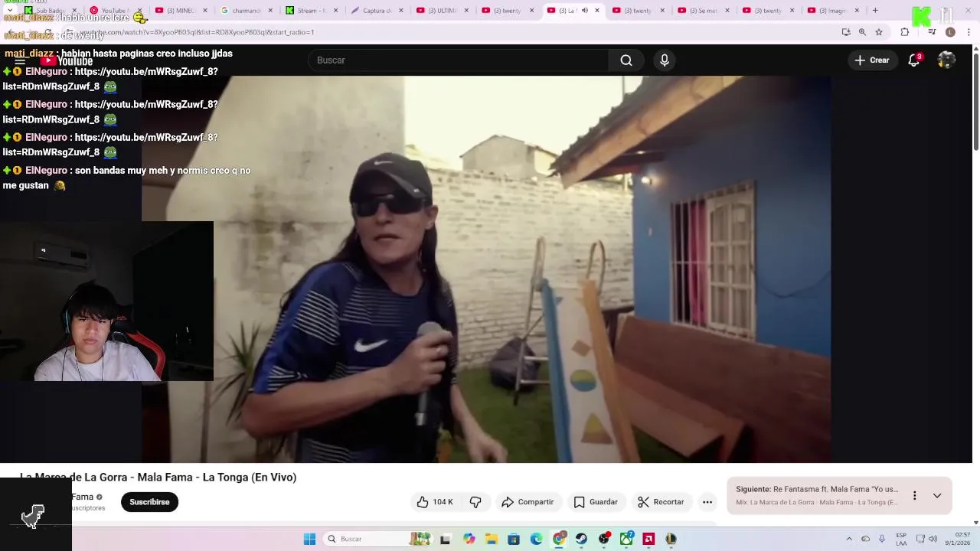980x551 pixels.
Task: Click the volume icon in system tray
Action: coord(933,539)
